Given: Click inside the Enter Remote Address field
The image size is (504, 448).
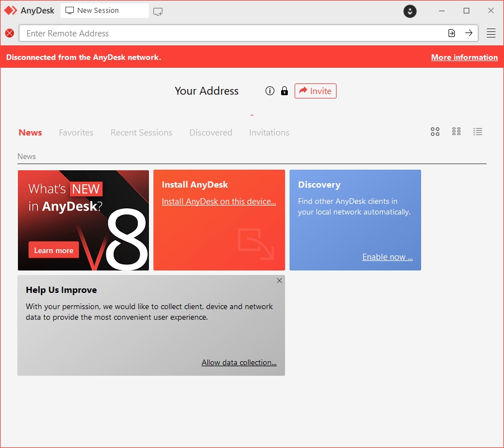Looking at the screenshot, I should [224, 33].
